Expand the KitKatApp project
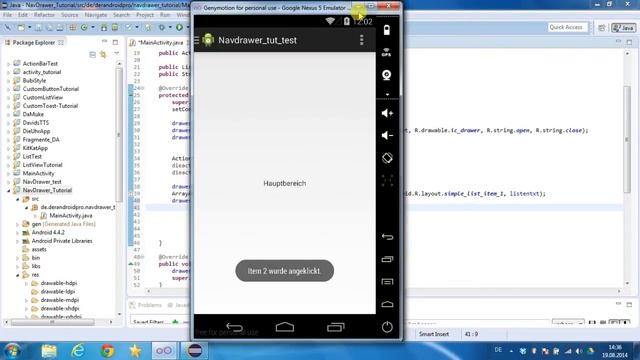Image resolution: width=640 pixels, height=360 pixels. coord(8,148)
